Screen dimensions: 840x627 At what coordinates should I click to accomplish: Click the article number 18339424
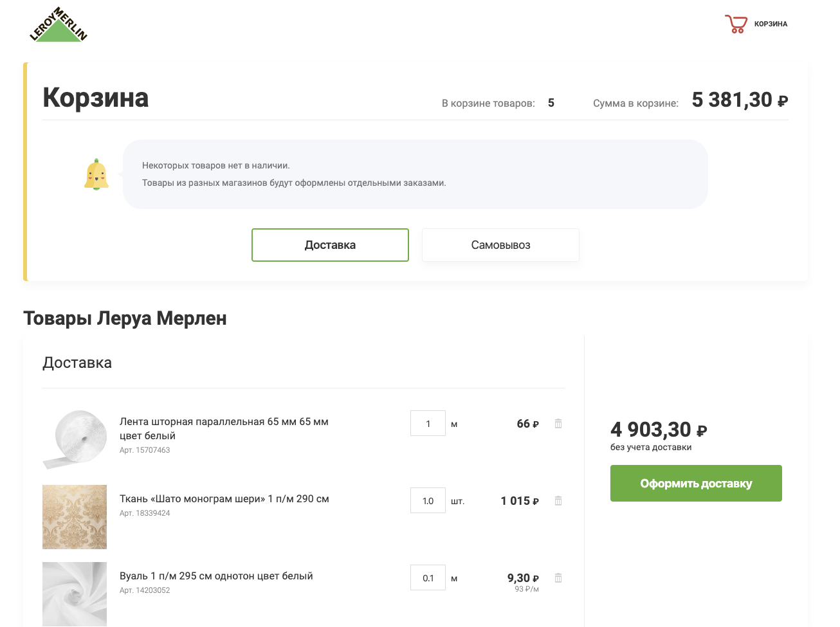(145, 513)
